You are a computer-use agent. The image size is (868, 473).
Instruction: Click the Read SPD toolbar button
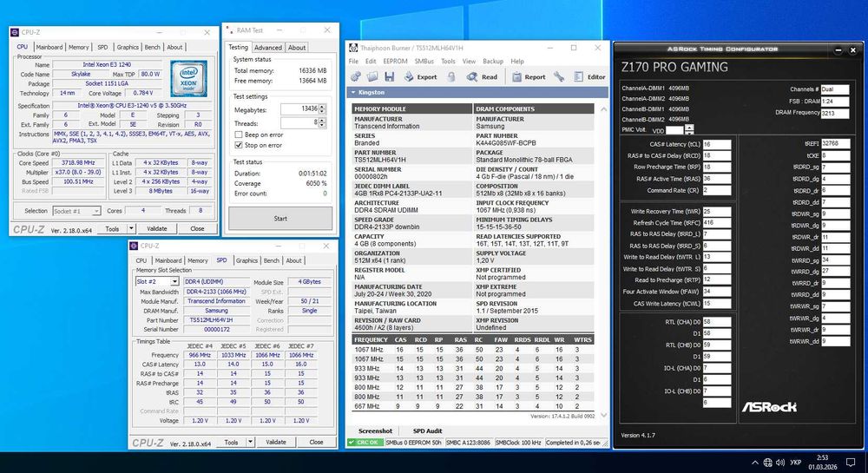click(x=482, y=77)
